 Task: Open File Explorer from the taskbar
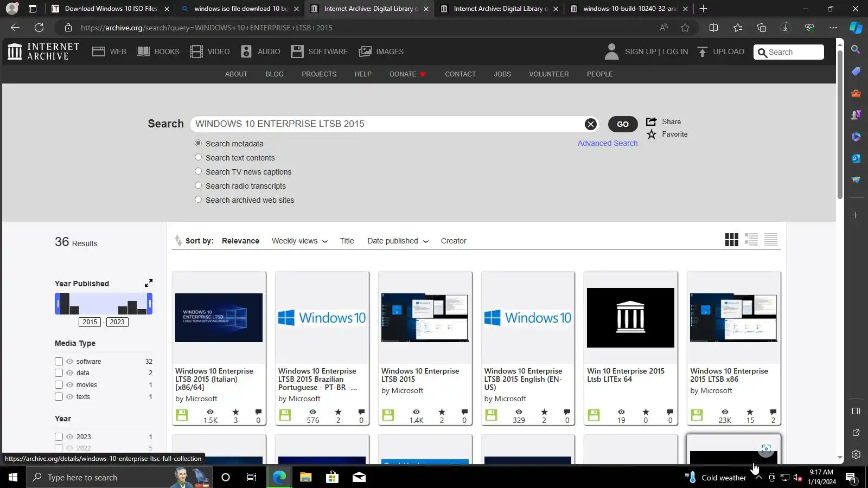(x=306, y=477)
